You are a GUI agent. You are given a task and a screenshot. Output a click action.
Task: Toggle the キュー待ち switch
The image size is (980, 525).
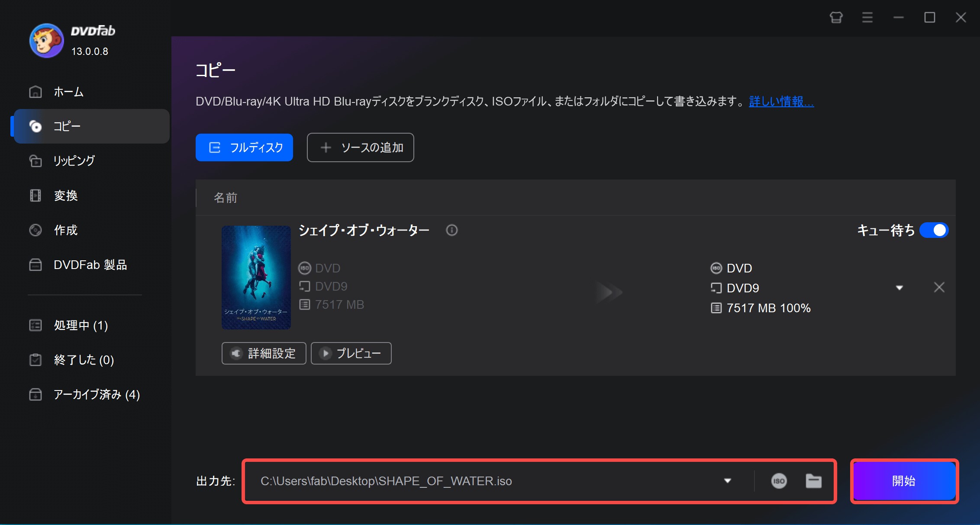click(934, 230)
